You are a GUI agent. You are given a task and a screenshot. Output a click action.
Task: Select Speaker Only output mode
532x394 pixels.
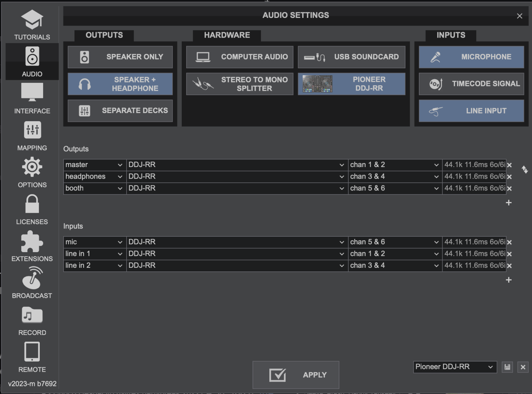(120, 57)
